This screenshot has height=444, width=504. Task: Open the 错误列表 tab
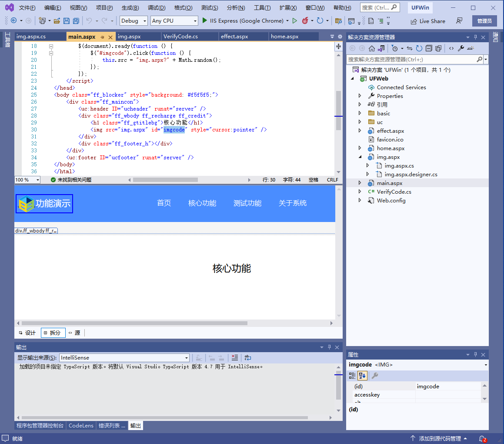pyautogui.click(x=112, y=425)
